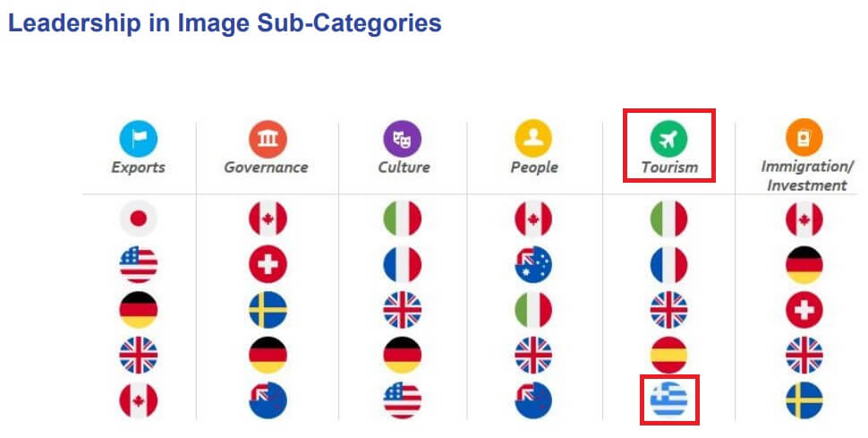Click the yellow People person icon
This screenshot has width=868, height=438.
[x=533, y=139]
